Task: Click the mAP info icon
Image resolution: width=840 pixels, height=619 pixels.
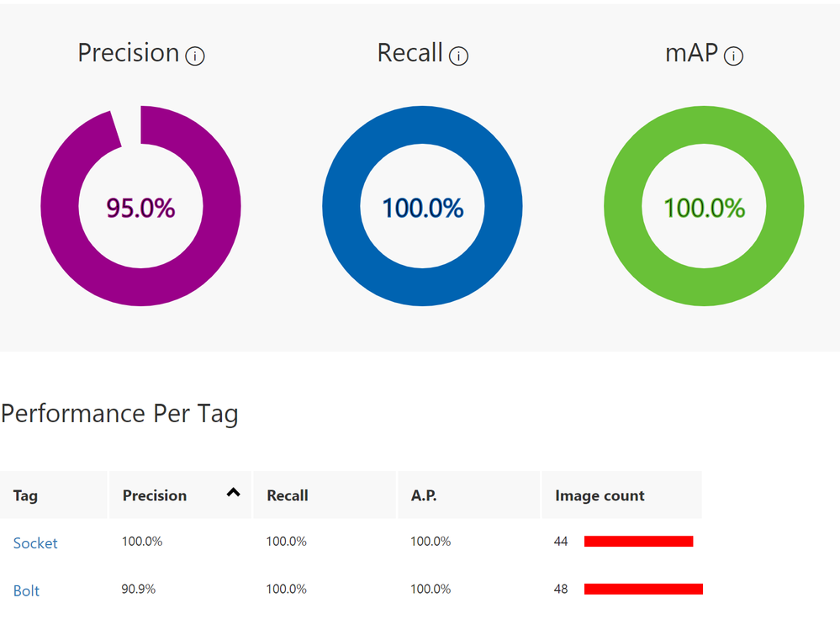Action: pos(733,56)
